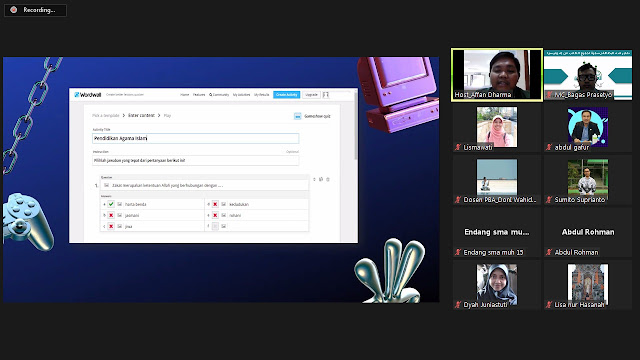Click muted microphone icon for Endang sma muh 15
The image size is (640, 360).
pos(458,252)
